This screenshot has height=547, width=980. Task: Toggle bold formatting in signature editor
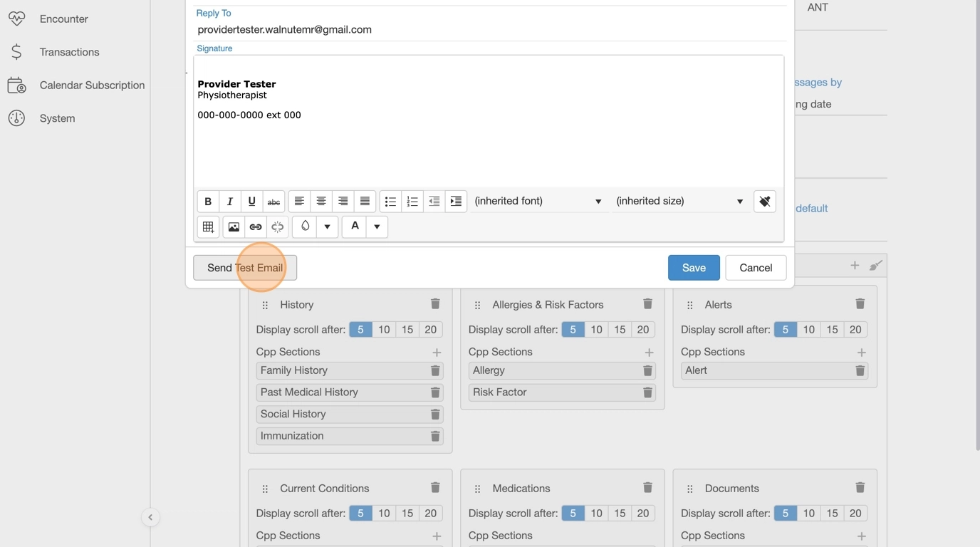click(208, 202)
